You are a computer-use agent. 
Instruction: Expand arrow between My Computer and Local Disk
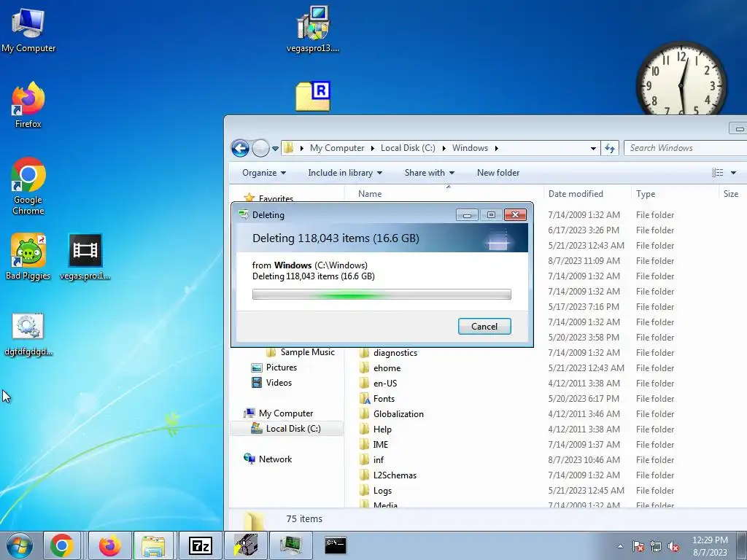click(x=373, y=148)
